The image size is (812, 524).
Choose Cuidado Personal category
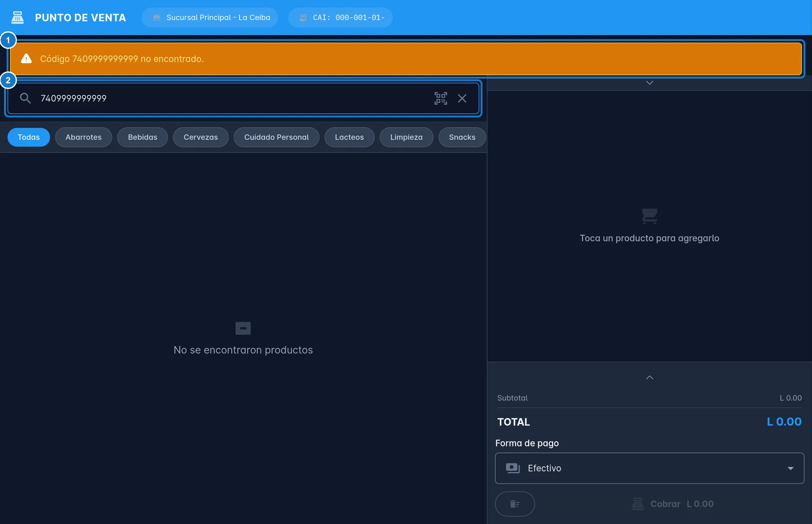click(277, 137)
